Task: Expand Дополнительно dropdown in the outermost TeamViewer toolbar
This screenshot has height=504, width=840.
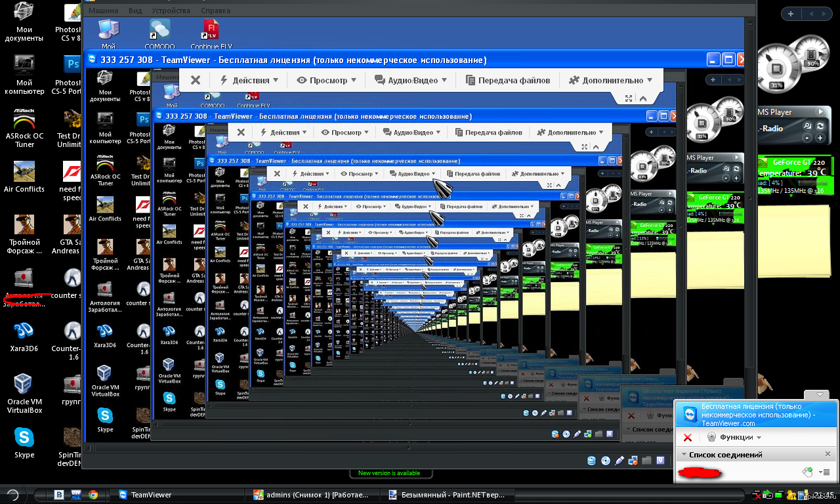Action: [x=611, y=80]
